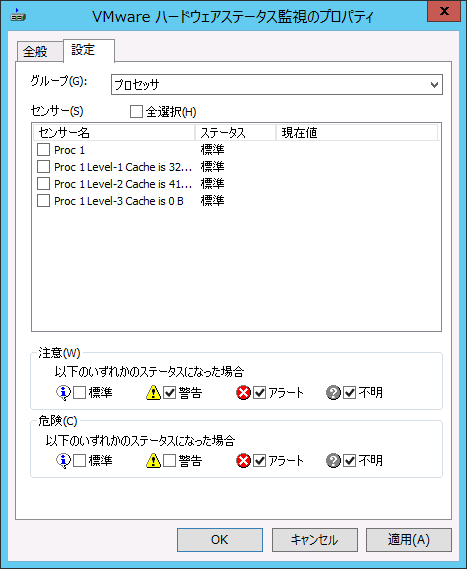Click 標準 status of Level-3 Cache row

[213, 201]
